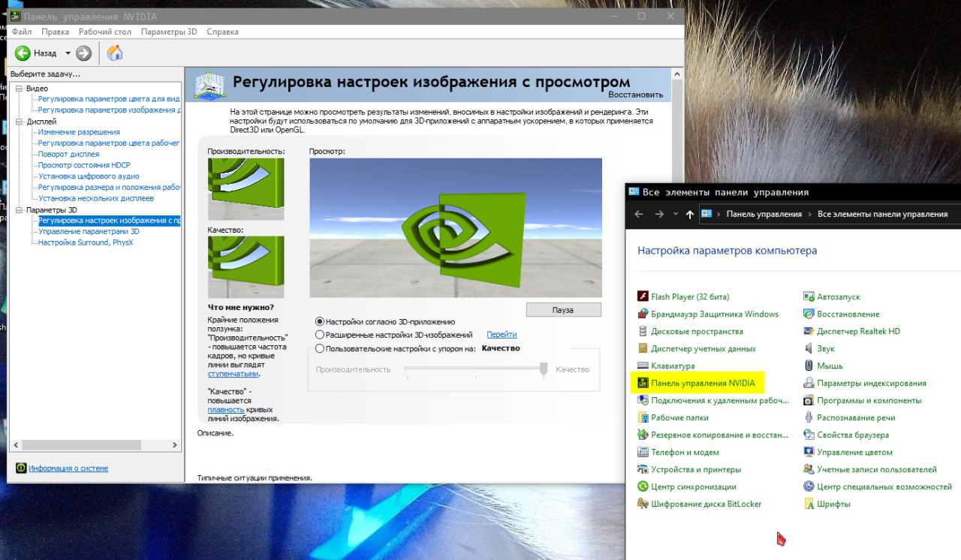The height and width of the screenshot is (560, 961).
Task: Select Регулировка параметров цвета для видео
Action: click(109, 99)
